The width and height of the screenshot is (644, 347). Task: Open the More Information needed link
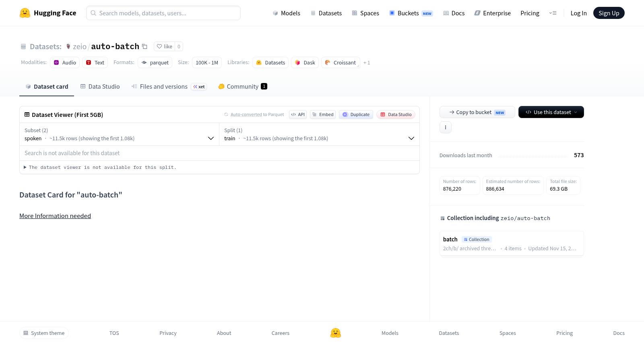(55, 216)
